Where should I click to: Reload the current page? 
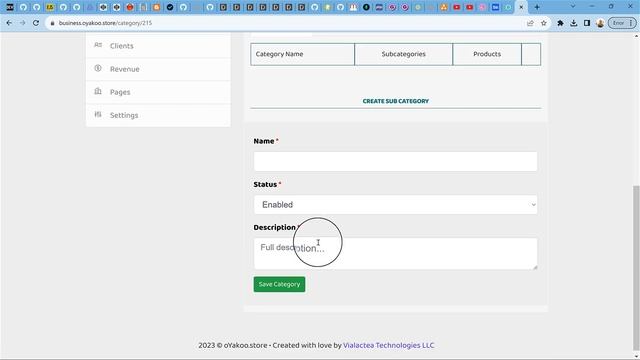[x=36, y=23]
